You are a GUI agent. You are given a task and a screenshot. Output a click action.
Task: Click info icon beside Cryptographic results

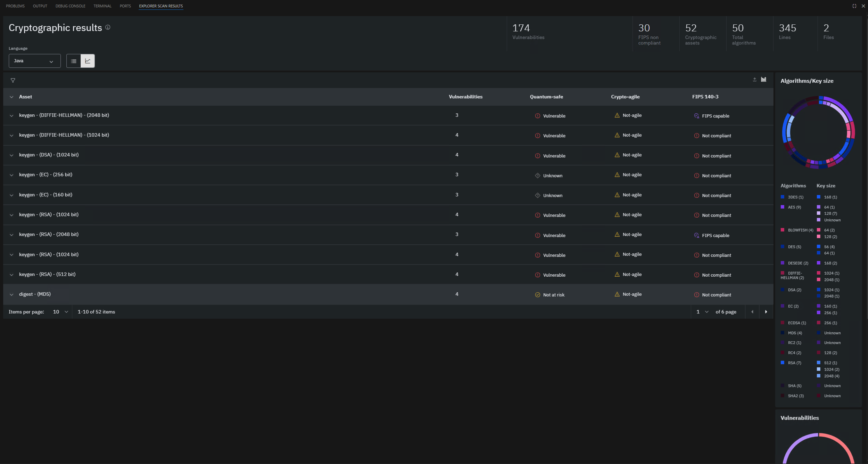[108, 27]
